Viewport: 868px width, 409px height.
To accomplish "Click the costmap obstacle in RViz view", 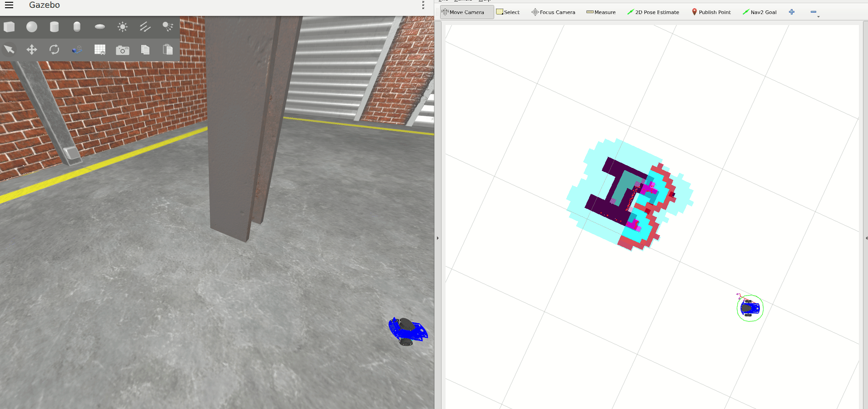I will pyautogui.click(x=629, y=194).
